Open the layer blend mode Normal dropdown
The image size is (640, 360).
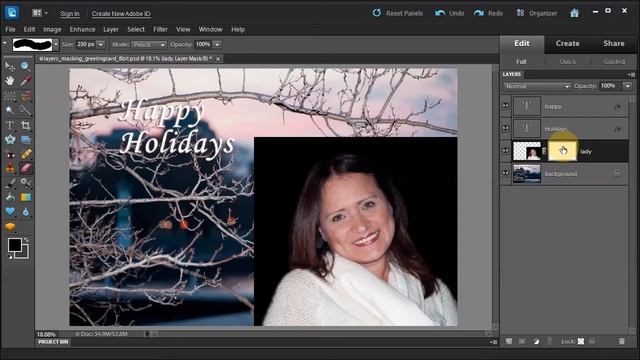coord(537,86)
